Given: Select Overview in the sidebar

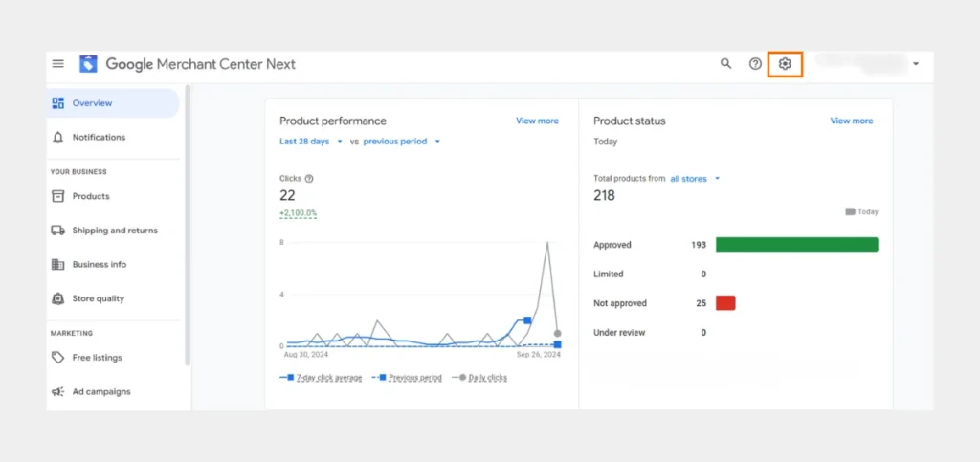Looking at the screenshot, I should coord(113,103).
